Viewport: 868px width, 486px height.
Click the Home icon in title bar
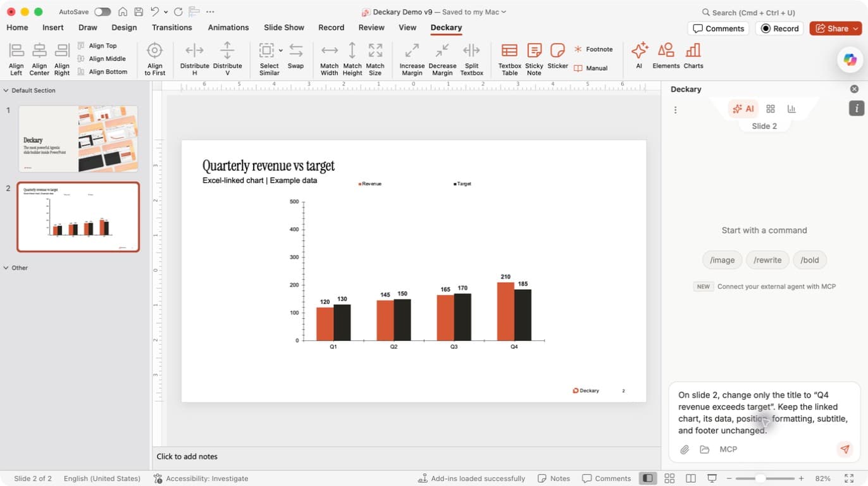pyautogui.click(x=123, y=12)
